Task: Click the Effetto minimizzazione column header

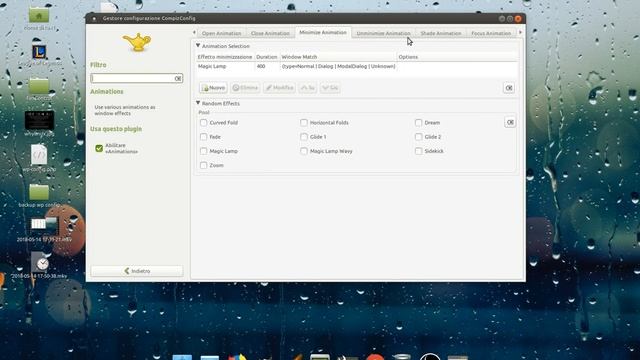Action: pos(225,57)
